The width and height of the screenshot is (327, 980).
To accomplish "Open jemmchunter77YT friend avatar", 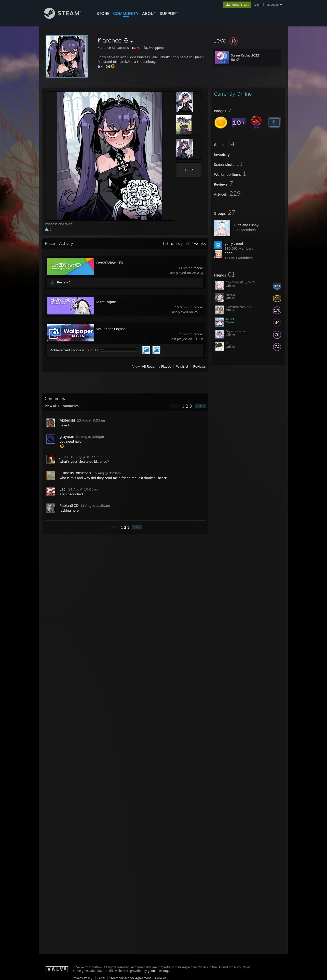I will (219, 310).
